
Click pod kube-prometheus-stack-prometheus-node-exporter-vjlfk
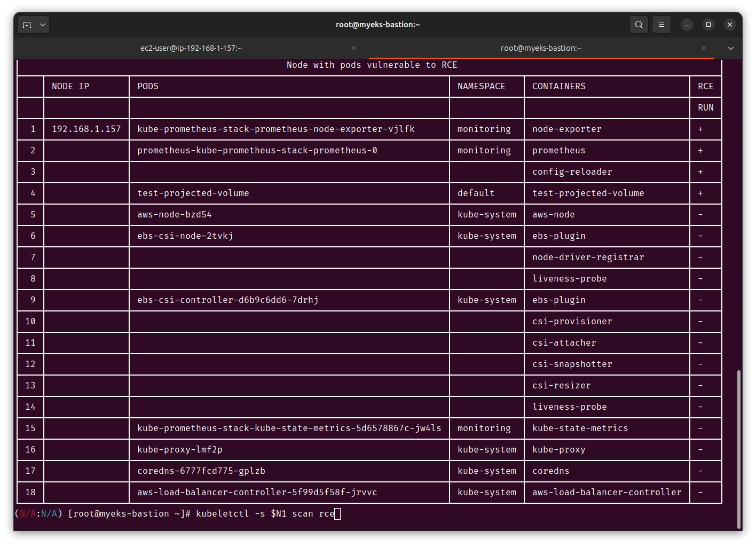pos(276,129)
